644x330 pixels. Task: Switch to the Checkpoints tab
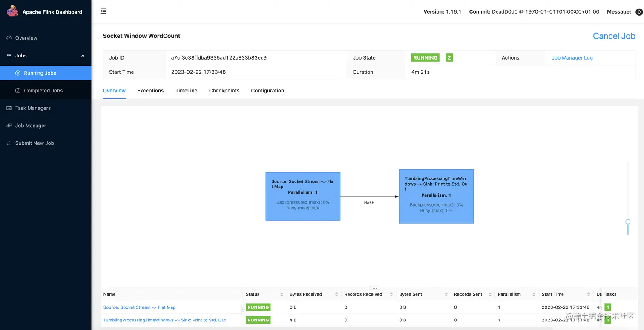pos(224,91)
